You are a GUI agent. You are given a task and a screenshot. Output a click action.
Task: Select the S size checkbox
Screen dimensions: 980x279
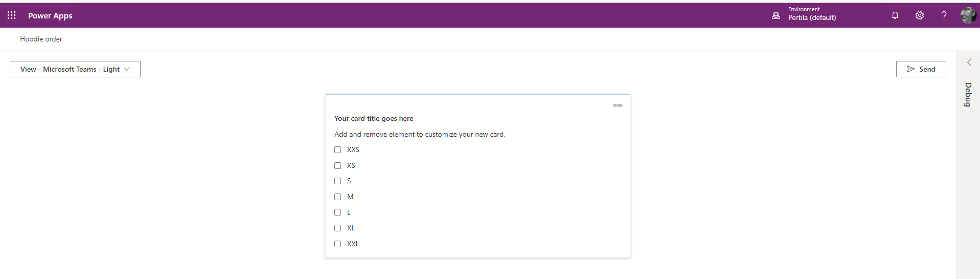337,181
